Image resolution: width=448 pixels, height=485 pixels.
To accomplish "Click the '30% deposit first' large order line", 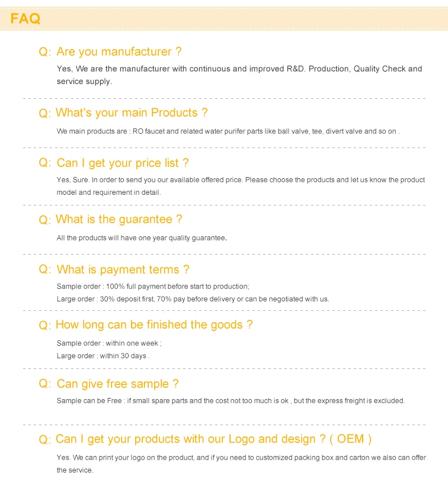I will click(x=193, y=299).
